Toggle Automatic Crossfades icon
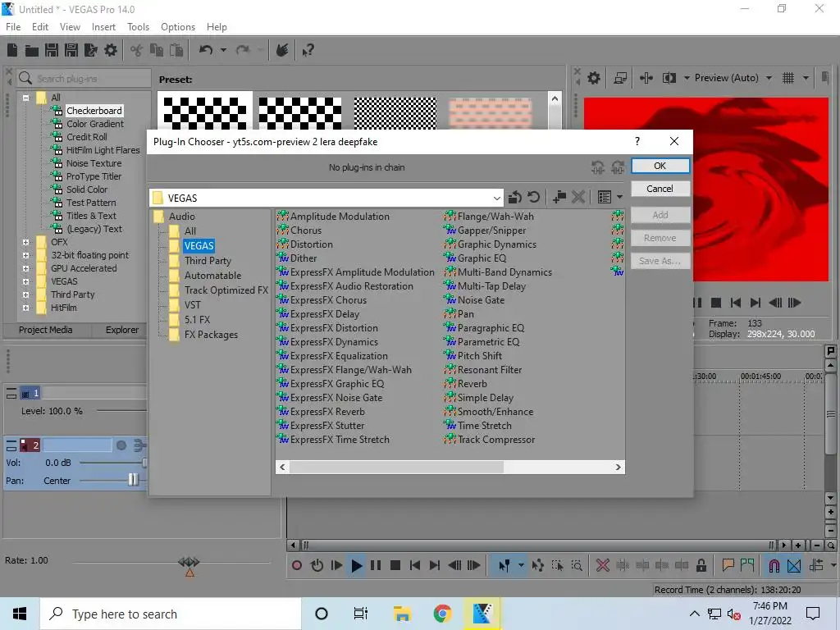 point(794,565)
